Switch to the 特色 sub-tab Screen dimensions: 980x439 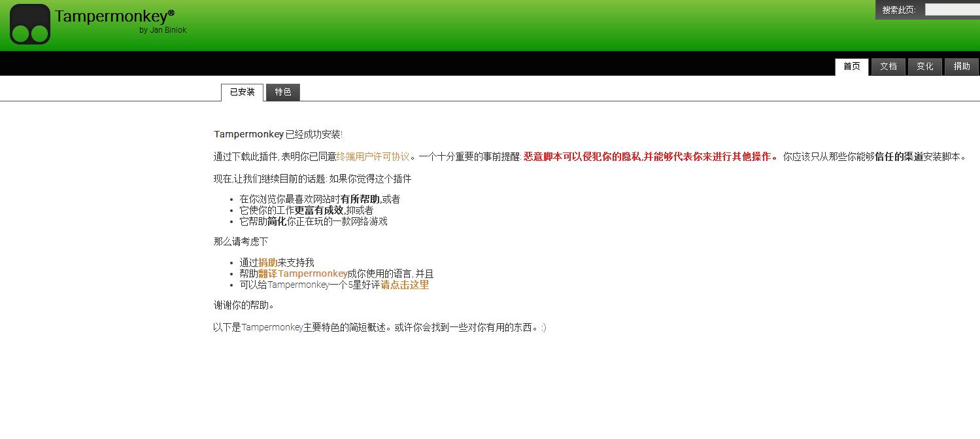click(x=283, y=92)
